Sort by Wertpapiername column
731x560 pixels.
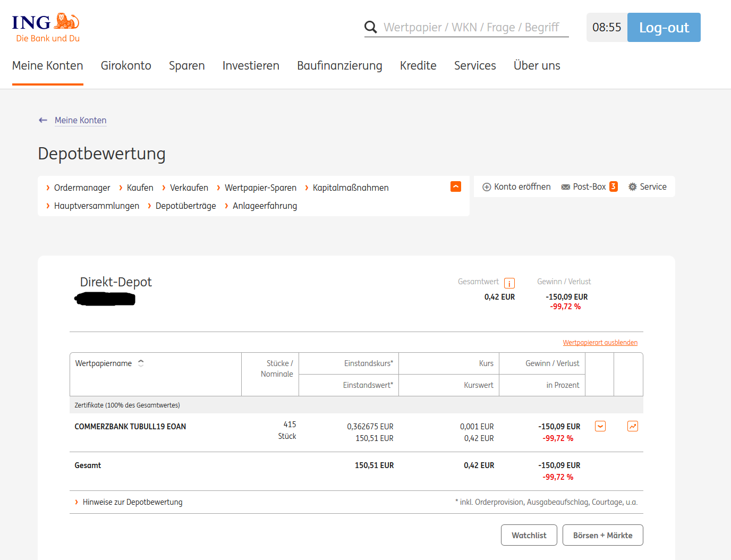141,363
